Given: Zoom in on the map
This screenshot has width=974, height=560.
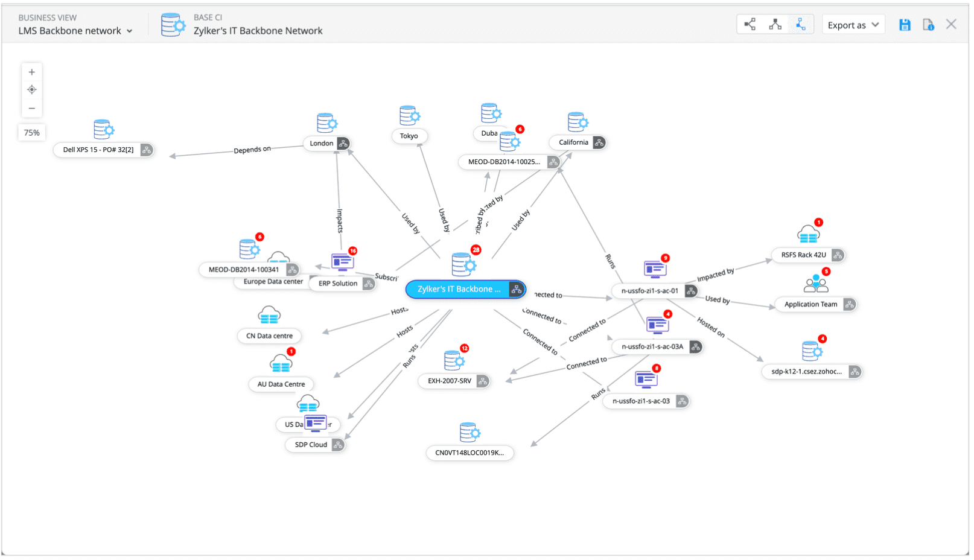Looking at the screenshot, I should point(32,72).
